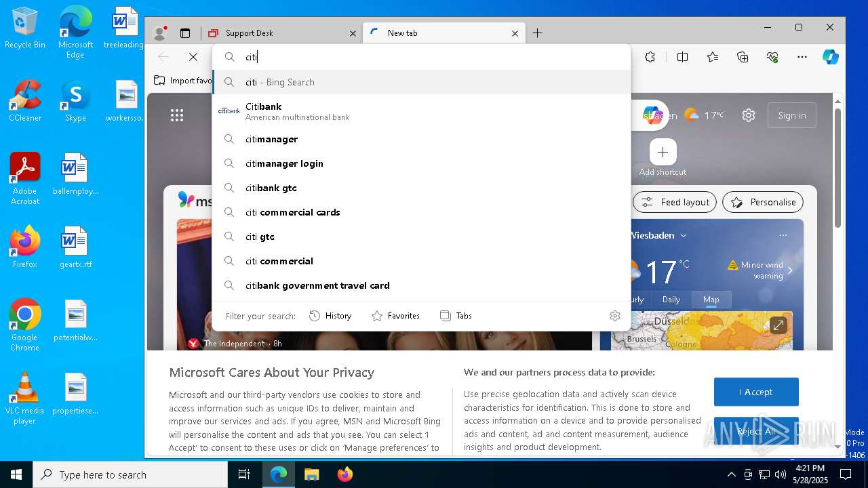Open CCleaner desktop shortcut
The width and height of the screenshot is (868, 488).
tap(25, 101)
